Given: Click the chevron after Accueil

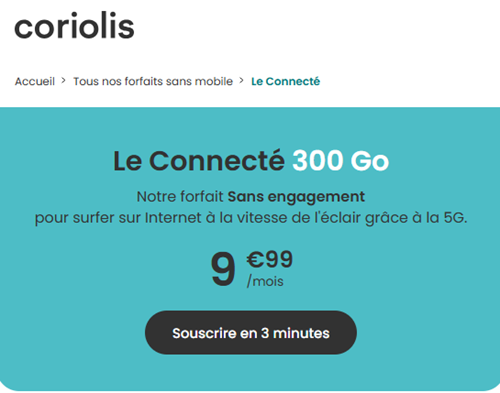Looking at the screenshot, I should point(63,81).
